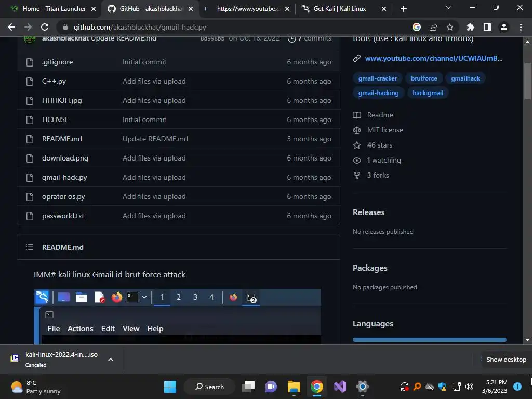Open the YouTube channel link in About
This screenshot has height=399, width=532.
pyautogui.click(x=434, y=58)
